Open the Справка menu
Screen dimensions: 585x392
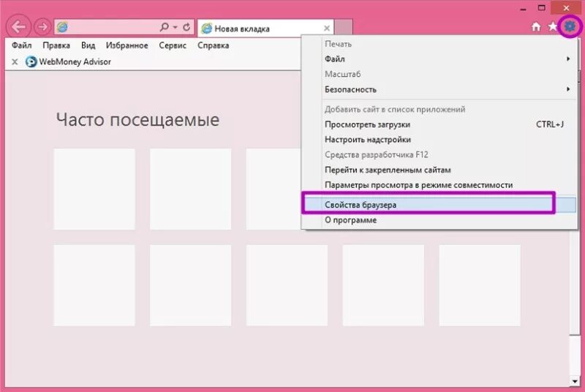(x=213, y=45)
